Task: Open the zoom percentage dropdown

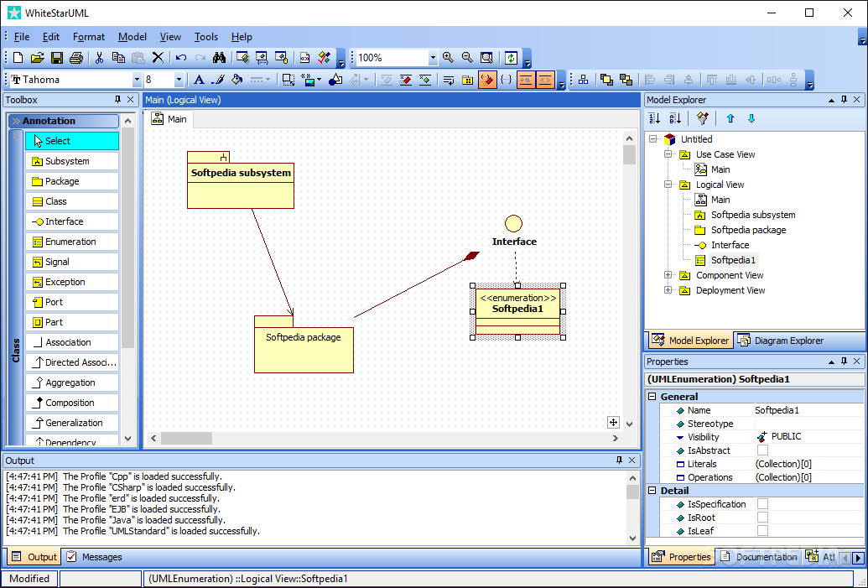Action: [433, 58]
